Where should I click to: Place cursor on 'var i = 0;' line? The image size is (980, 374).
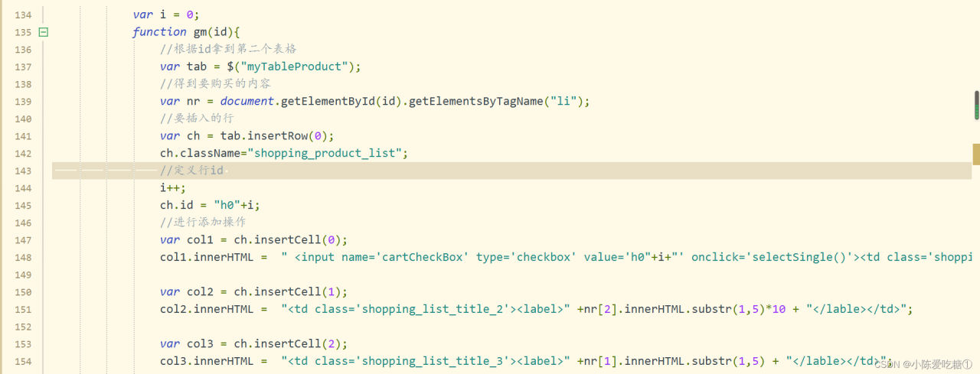166,15
